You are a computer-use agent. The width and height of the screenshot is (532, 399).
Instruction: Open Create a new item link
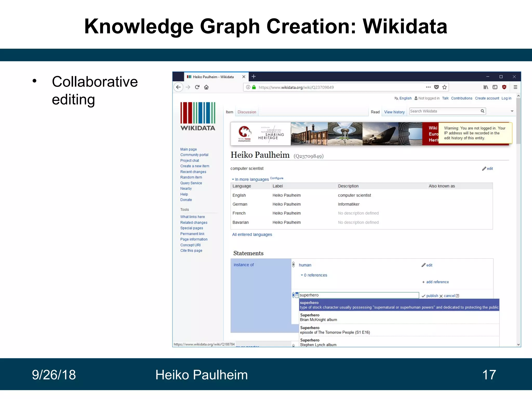tap(195, 166)
